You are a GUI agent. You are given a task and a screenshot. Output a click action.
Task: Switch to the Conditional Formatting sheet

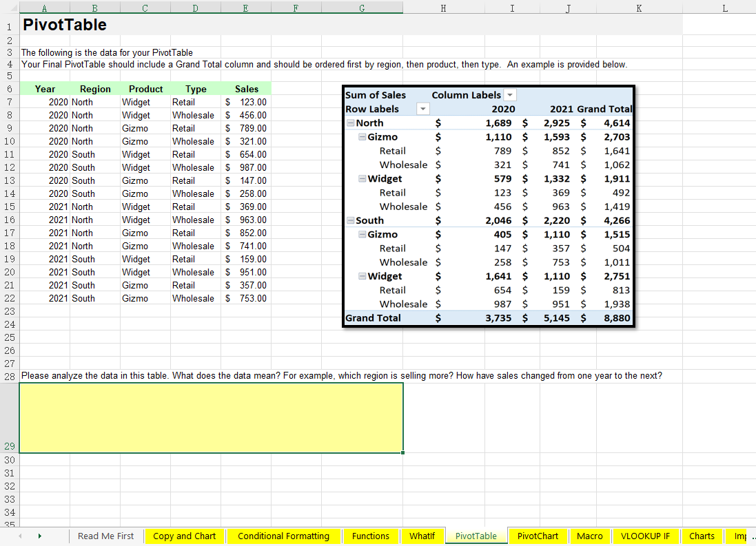[283, 536]
